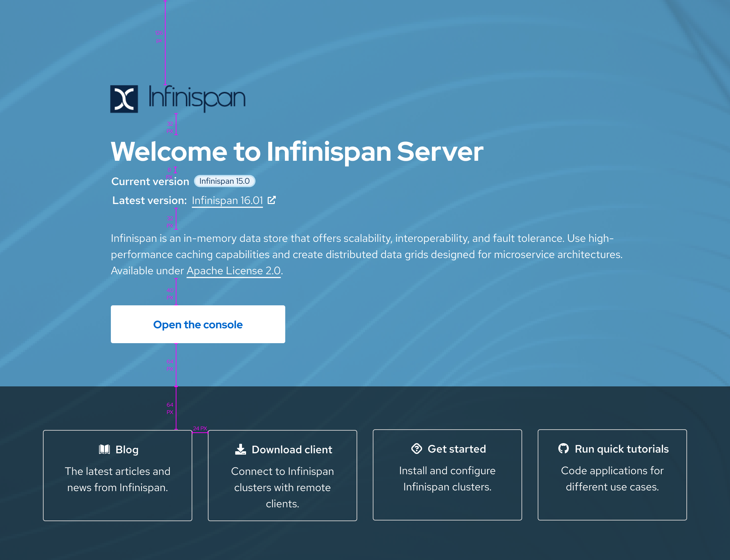This screenshot has width=730, height=560.
Task: Click "Code applications for different use cases" text
Action: 612,479
